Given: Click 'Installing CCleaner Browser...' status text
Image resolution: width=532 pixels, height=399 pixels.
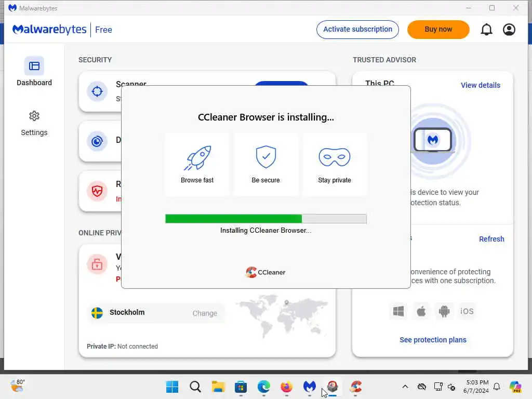Looking at the screenshot, I should pyautogui.click(x=265, y=231).
